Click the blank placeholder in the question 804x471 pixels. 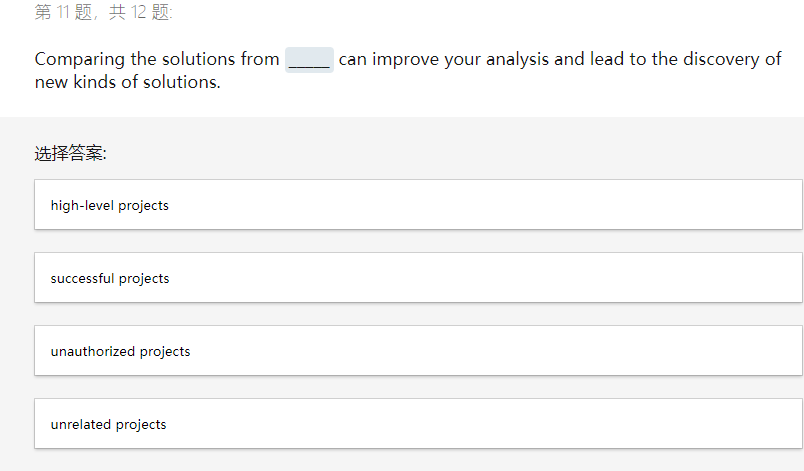[x=309, y=60]
